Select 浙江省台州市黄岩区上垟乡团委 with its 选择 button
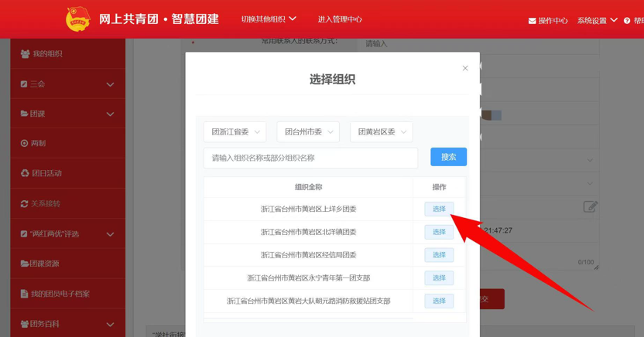This screenshot has width=644, height=337. point(439,209)
